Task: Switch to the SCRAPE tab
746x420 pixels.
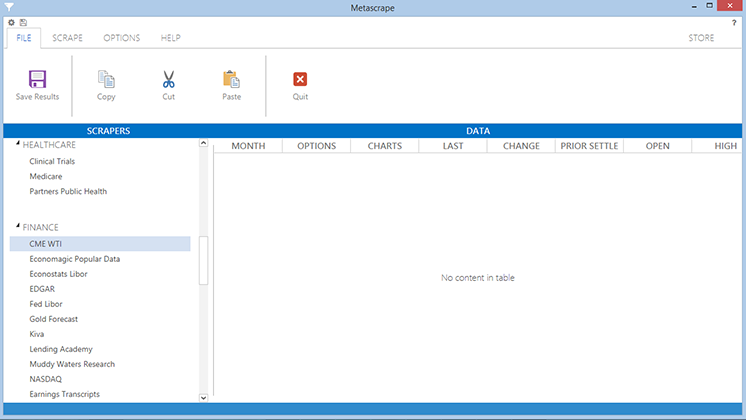Action: coord(67,38)
